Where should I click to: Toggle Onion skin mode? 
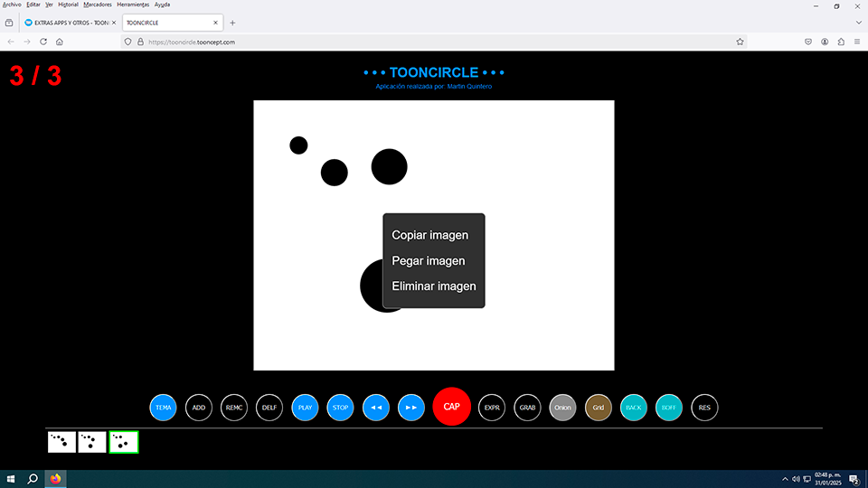click(x=562, y=408)
